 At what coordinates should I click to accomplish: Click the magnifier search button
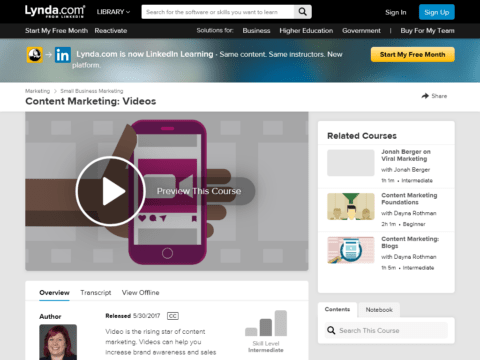[x=303, y=12]
